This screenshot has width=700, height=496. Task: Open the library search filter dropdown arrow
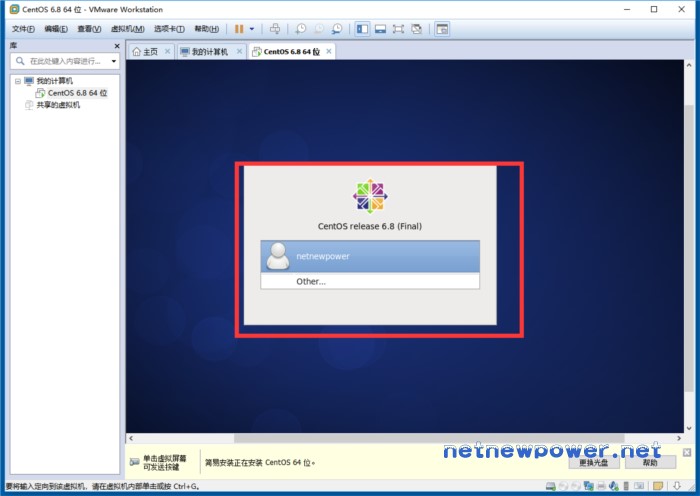click(x=114, y=61)
